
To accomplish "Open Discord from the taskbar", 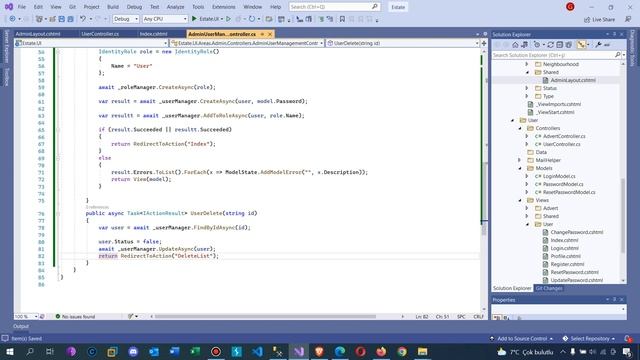I will pyautogui.click(x=133, y=351).
